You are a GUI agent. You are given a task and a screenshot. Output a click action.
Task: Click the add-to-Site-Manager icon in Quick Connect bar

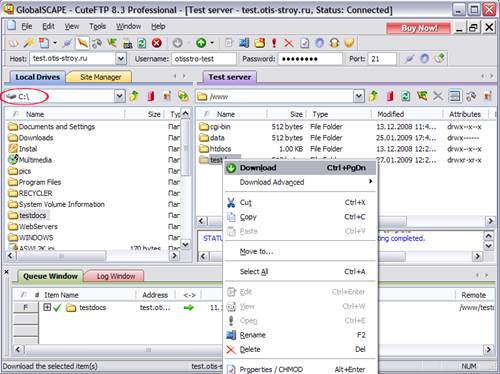[x=440, y=58]
